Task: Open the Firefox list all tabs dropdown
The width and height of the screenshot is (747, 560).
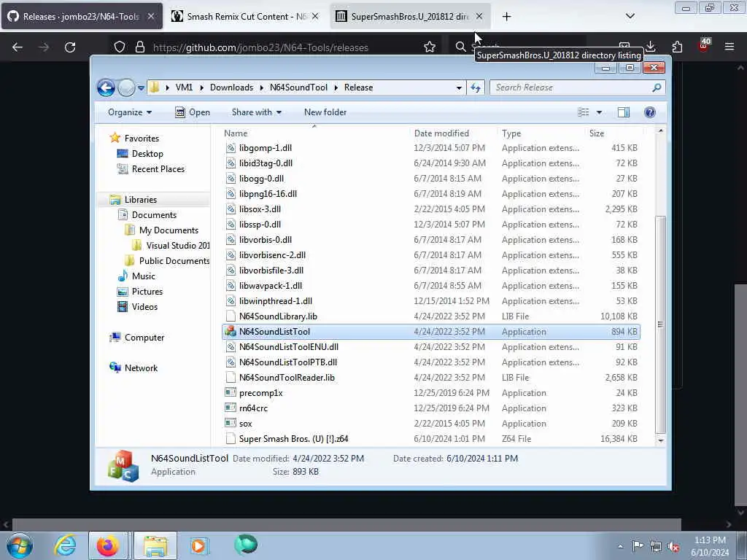Action: coord(630,16)
